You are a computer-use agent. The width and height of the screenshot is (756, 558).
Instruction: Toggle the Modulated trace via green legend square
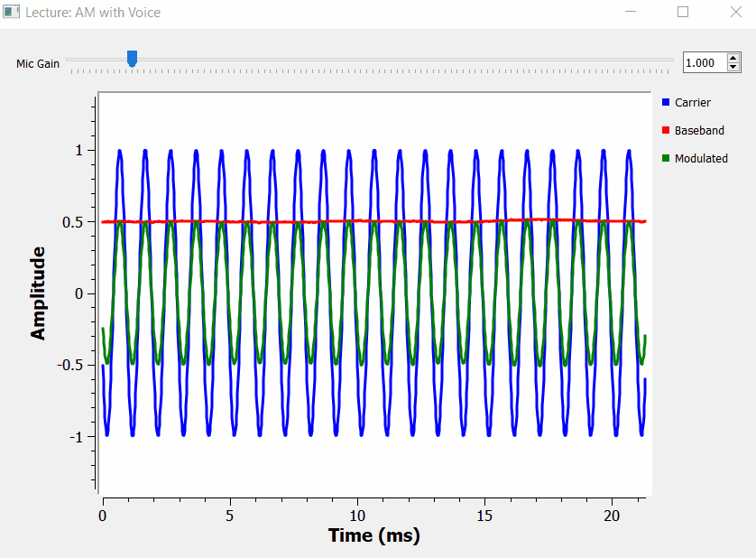point(666,159)
